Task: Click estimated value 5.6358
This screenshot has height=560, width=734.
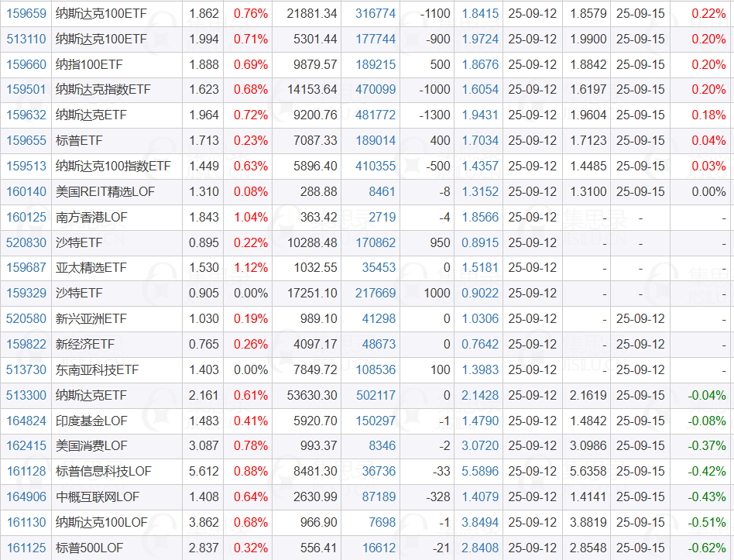Action: click(x=588, y=472)
